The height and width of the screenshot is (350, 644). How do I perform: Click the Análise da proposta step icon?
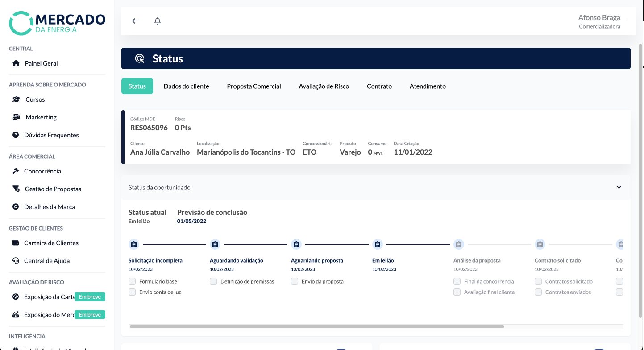459,244
